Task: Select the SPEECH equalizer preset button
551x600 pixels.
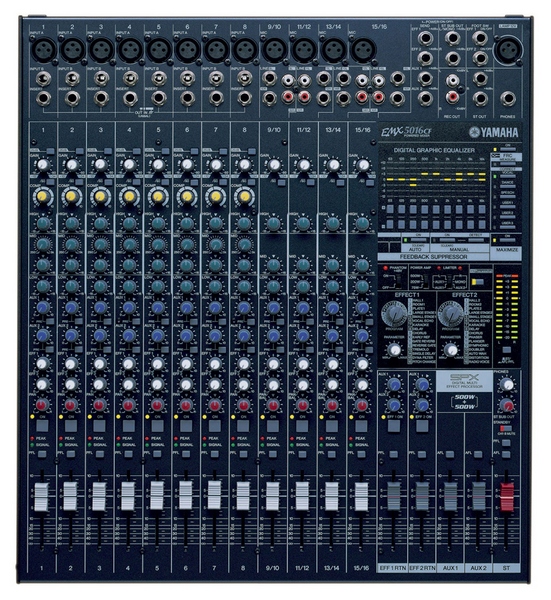Action: coord(507,197)
